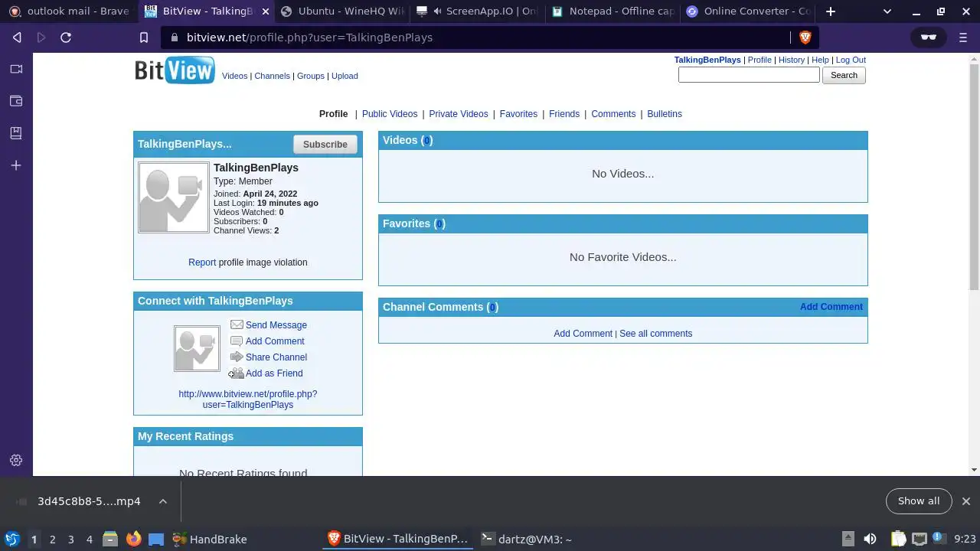Viewport: 980px width, 551px height.
Task: Bookmark this page using bookmark icon
Action: [143, 37]
